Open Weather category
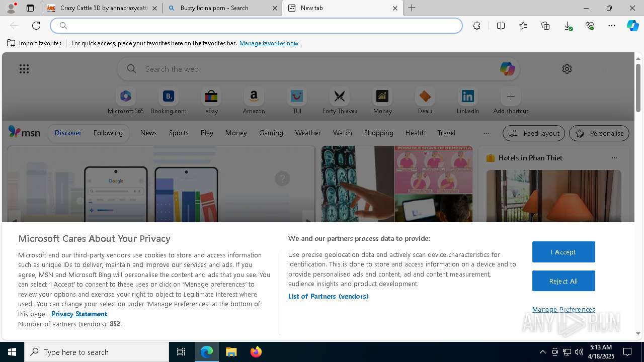 308,133
